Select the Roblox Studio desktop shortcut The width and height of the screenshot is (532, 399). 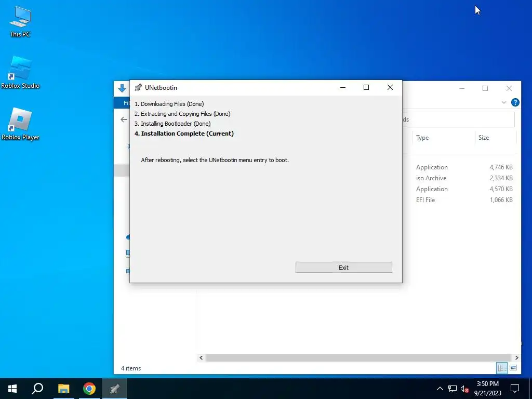(x=20, y=73)
